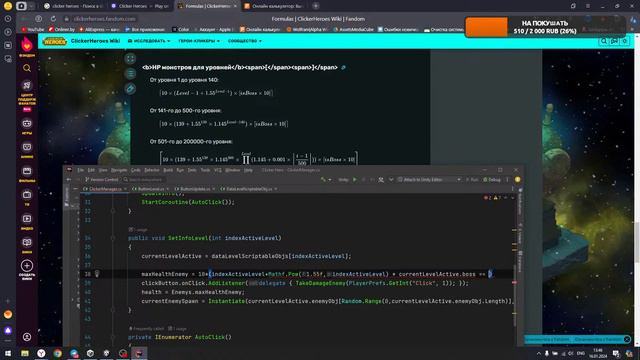Open the СООБЩЕСТВО dropdown menu
The image size is (640, 360).
point(244,41)
